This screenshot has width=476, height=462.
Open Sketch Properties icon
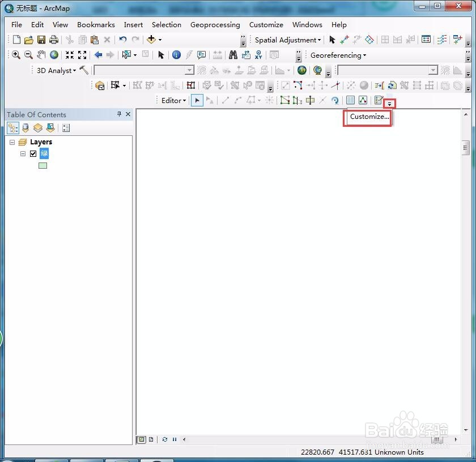[x=363, y=100]
